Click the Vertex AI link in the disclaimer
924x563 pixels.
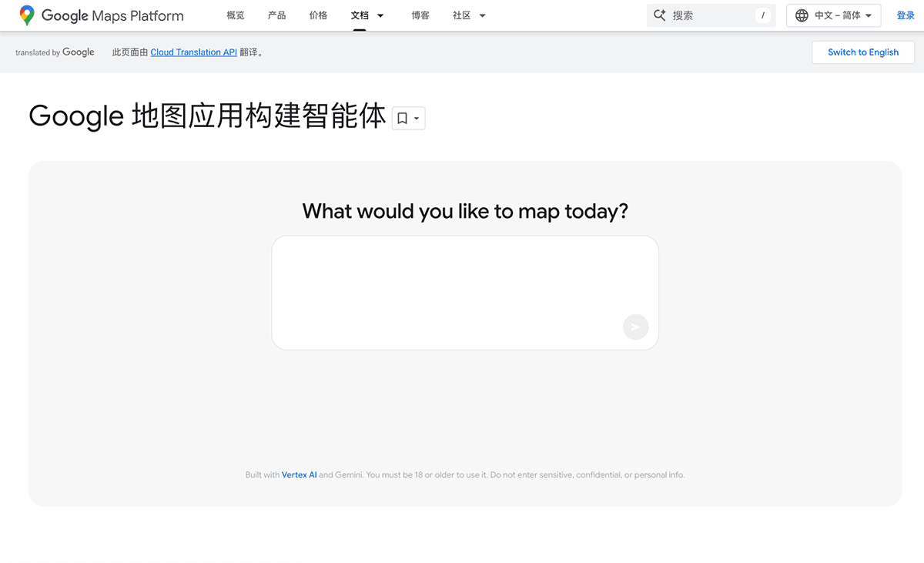300,474
